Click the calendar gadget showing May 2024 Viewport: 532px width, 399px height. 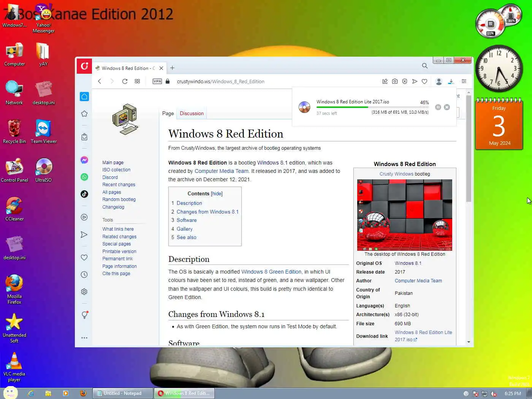pos(499,124)
